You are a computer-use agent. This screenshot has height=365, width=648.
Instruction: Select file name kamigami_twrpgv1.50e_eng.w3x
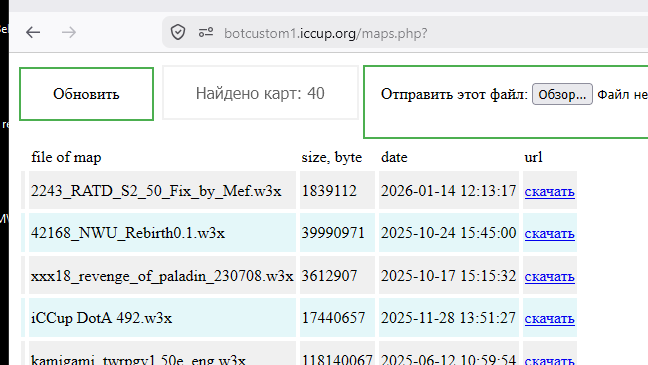pos(138,360)
